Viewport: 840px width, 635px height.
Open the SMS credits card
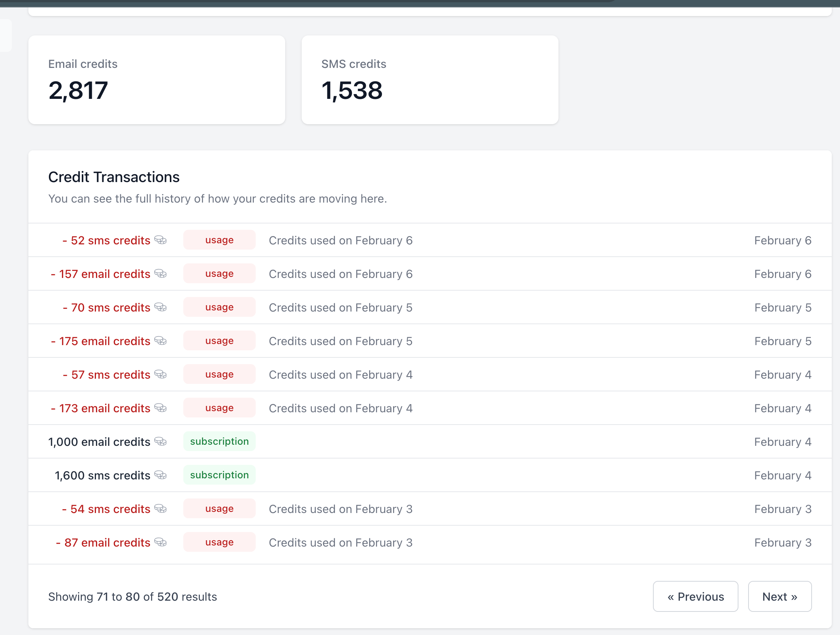pyautogui.click(x=430, y=80)
